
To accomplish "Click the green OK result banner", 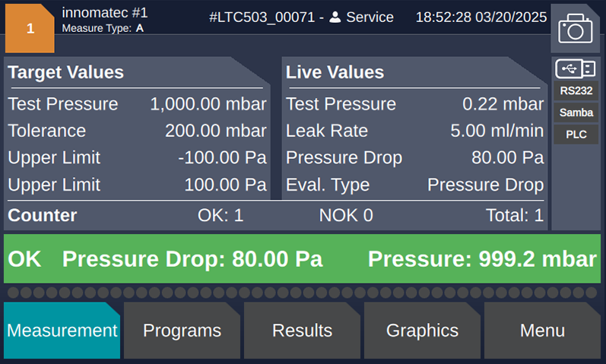I will click(x=302, y=258).
